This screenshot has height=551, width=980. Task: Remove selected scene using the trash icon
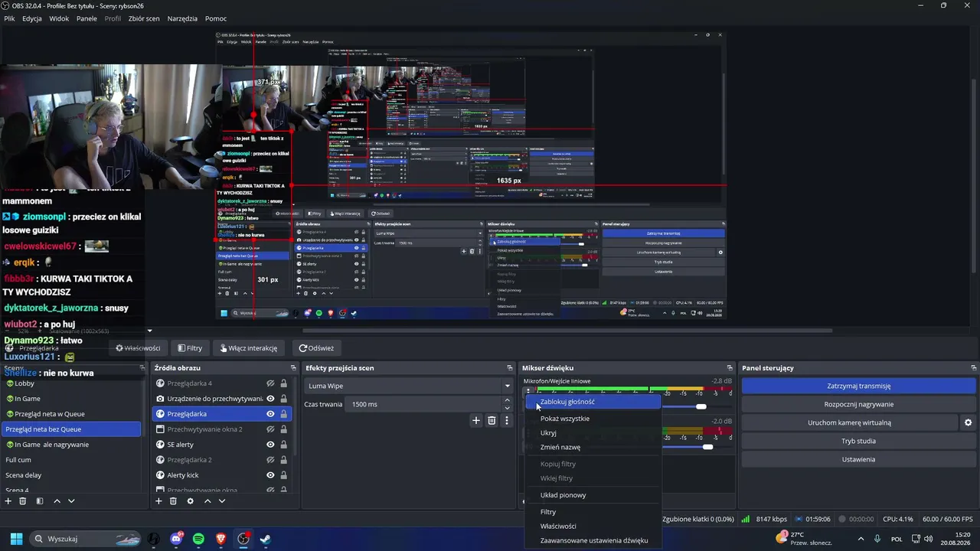point(23,501)
